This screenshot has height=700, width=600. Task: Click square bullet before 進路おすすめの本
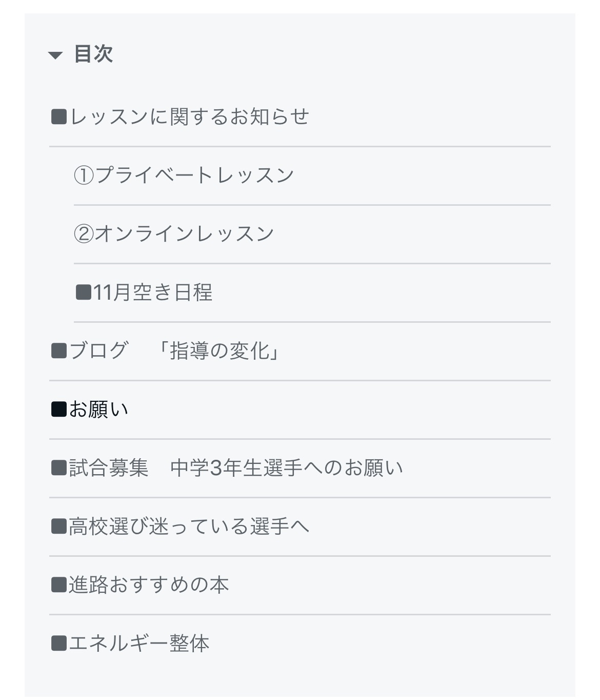point(59,585)
